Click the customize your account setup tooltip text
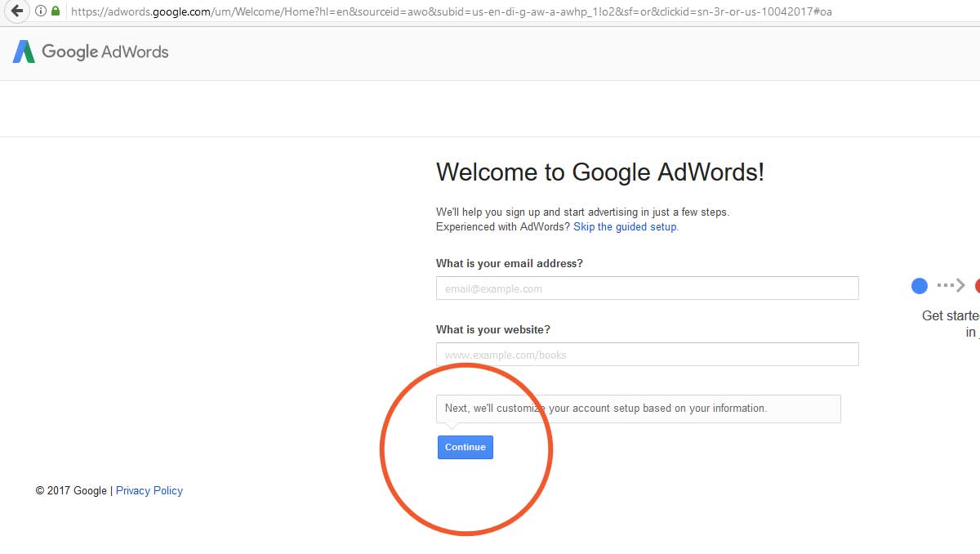 click(606, 408)
